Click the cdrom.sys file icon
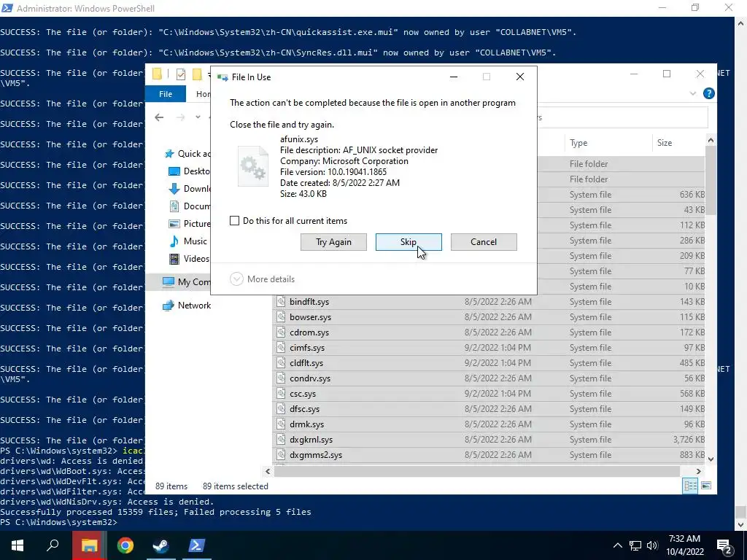 click(281, 332)
